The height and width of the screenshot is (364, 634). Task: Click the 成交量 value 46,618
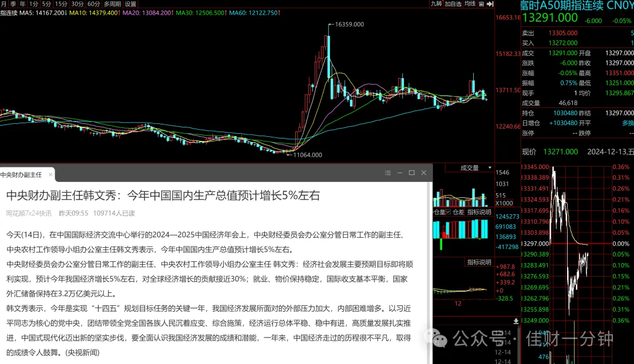pyautogui.click(x=568, y=103)
